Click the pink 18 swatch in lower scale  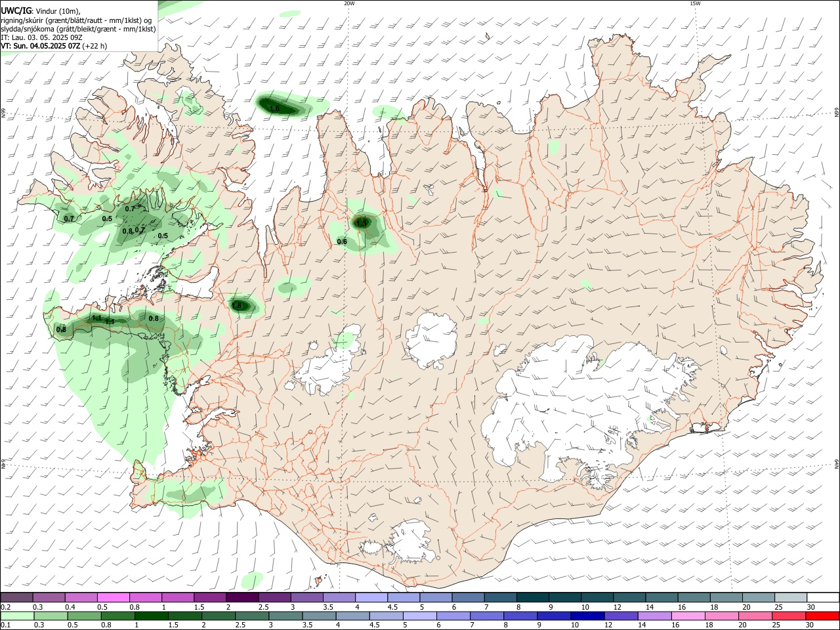click(x=722, y=616)
